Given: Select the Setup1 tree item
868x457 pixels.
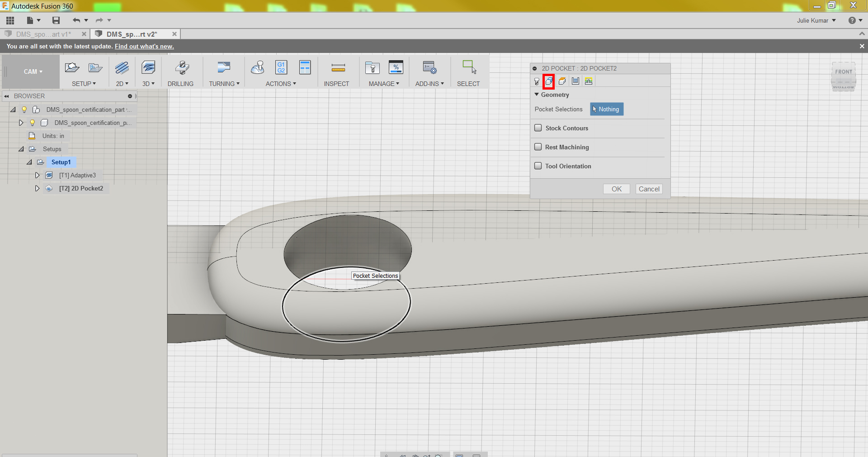Looking at the screenshot, I should [x=61, y=162].
